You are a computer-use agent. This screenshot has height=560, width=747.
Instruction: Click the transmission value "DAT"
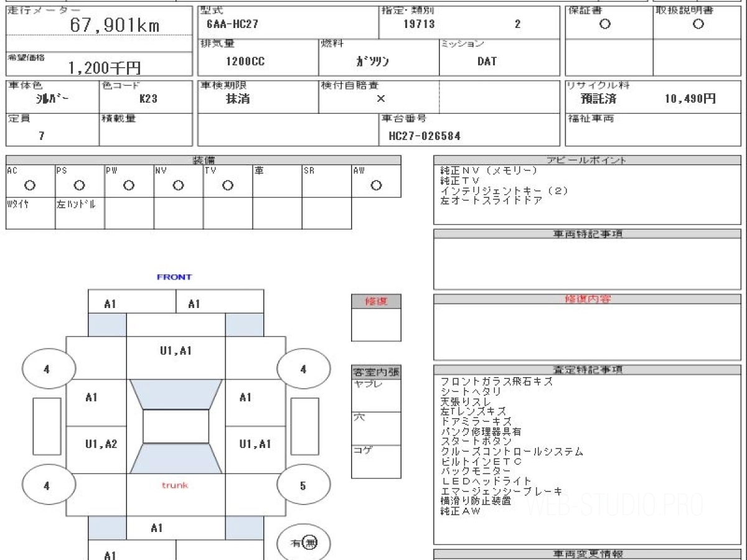487,62
